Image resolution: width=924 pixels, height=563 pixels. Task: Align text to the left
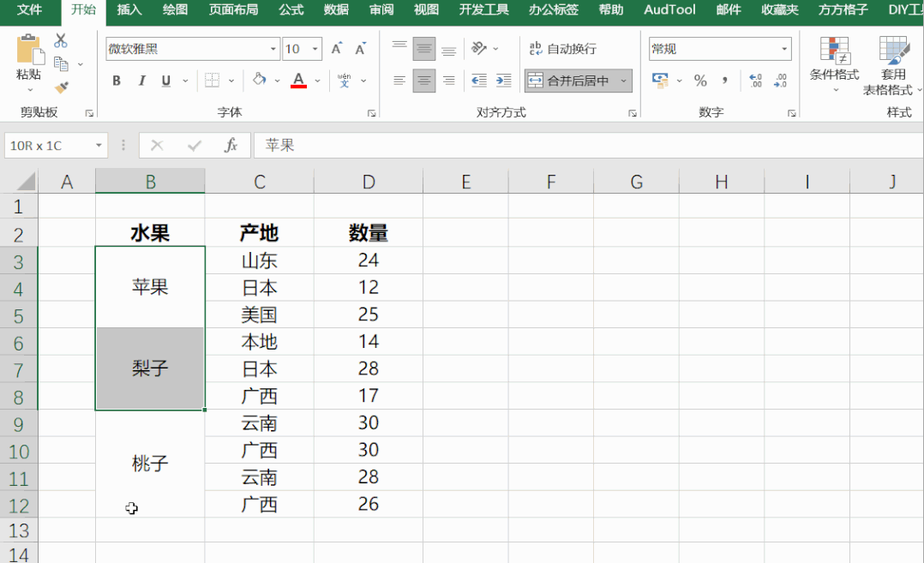click(x=399, y=81)
